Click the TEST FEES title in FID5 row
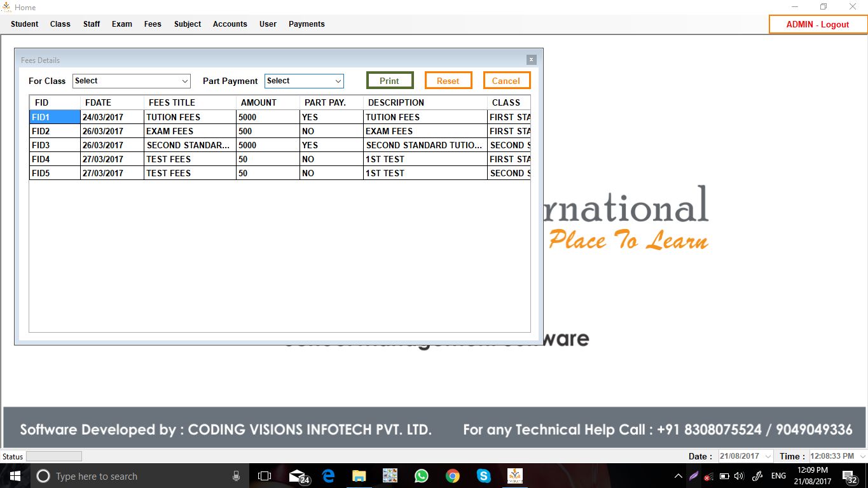 (190, 173)
